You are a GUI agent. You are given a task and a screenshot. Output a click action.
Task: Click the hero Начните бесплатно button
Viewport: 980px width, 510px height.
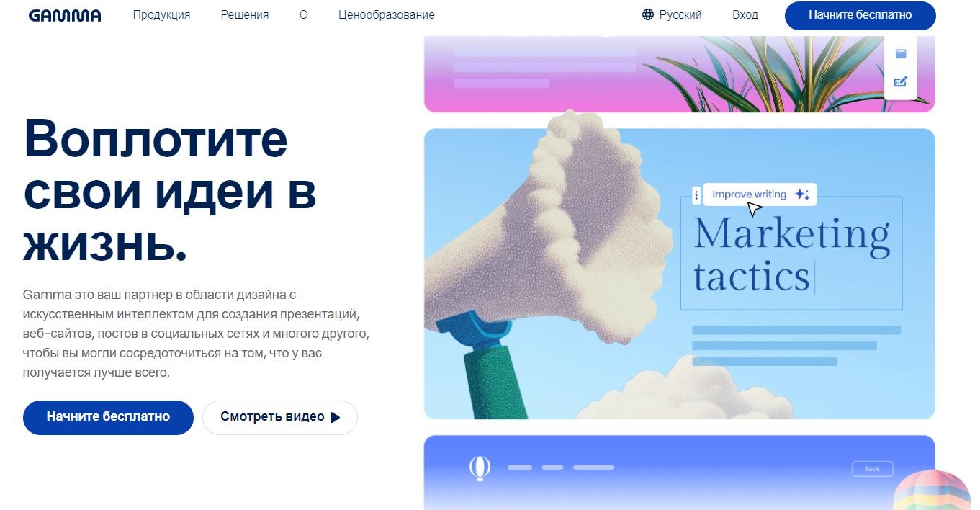click(108, 417)
